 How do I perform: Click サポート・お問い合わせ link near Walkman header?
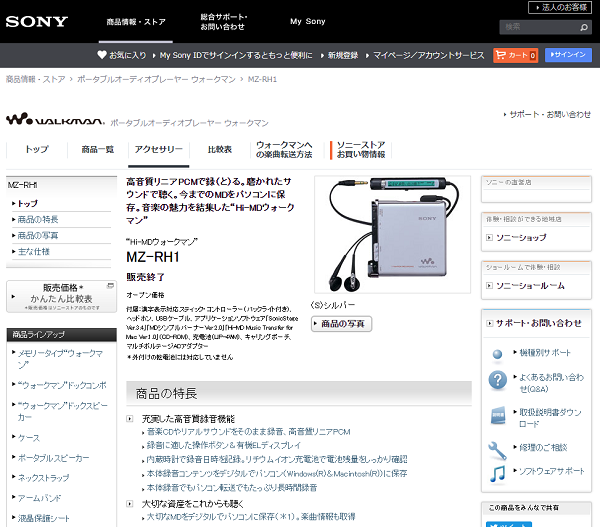tap(550, 114)
